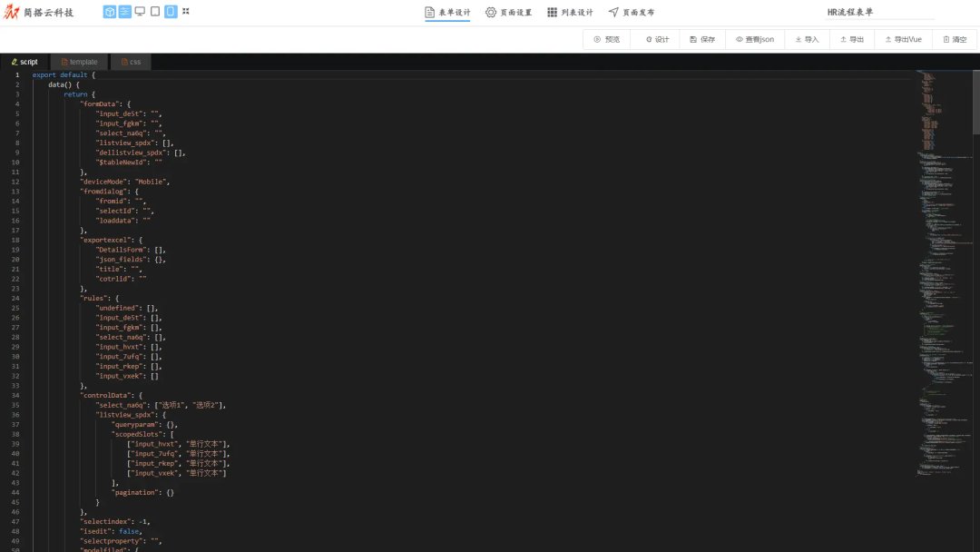
Task: Click the "DetailsForm" key text
Action: tap(122, 250)
